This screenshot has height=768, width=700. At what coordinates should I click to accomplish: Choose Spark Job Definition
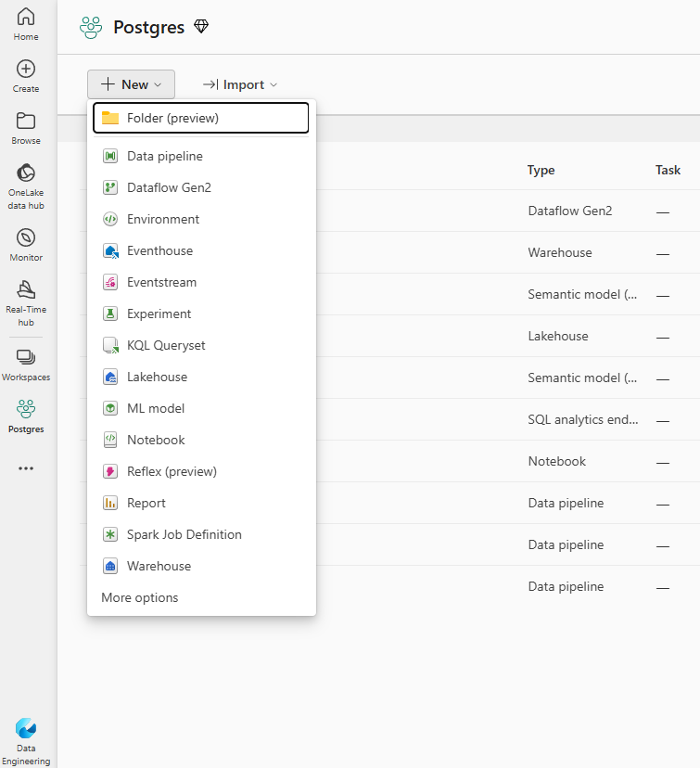200,534
